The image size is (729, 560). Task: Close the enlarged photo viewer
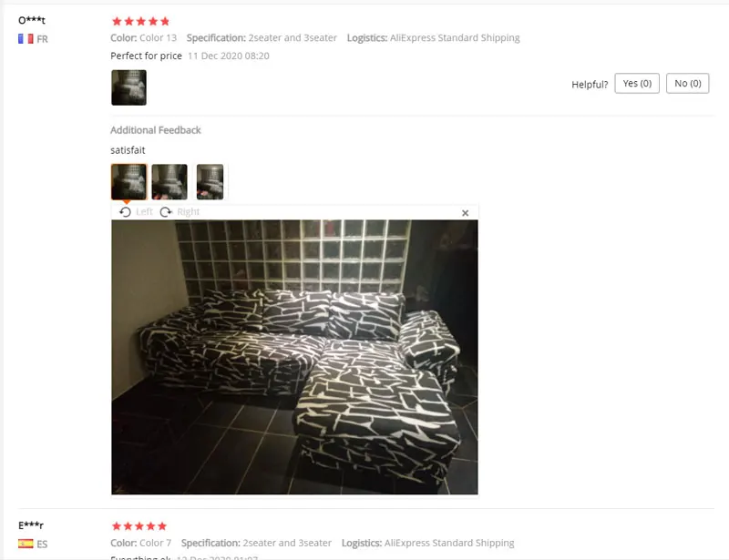[465, 213]
